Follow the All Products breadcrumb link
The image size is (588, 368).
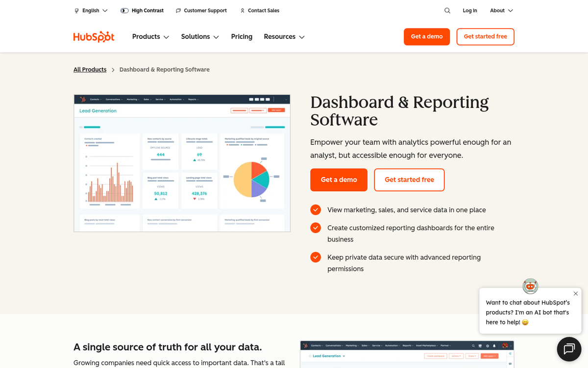click(90, 69)
